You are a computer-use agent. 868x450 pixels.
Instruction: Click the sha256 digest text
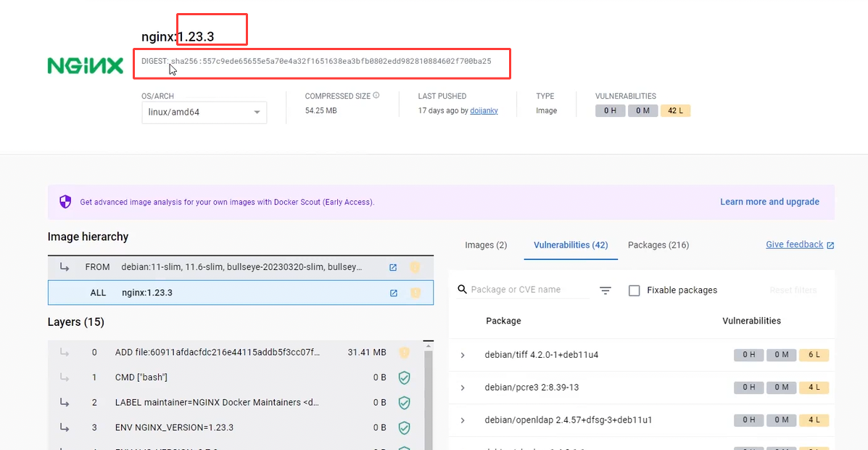pyautogui.click(x=331, y=62)
